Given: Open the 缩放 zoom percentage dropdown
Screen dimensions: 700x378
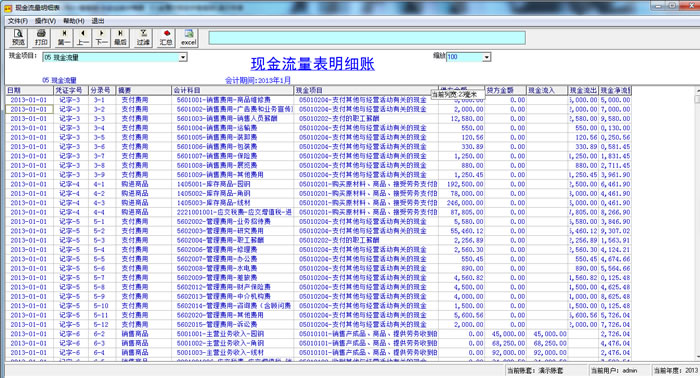Looking at the screenshot, I should [x=487, y=57].
